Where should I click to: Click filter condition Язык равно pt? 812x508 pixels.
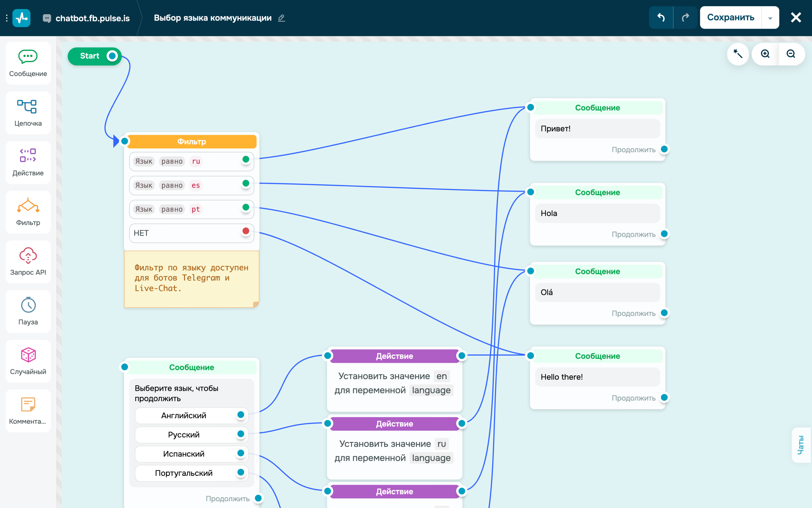(192, 209)
